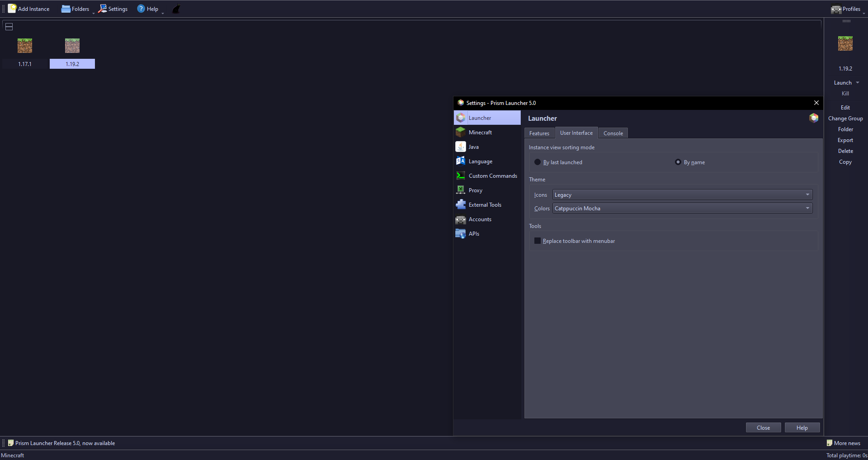This screenshot has height=460, width=868.
Task: Select the 1.19.2 instance grass block
Action: pyautogui.click(x=72, y=45)
